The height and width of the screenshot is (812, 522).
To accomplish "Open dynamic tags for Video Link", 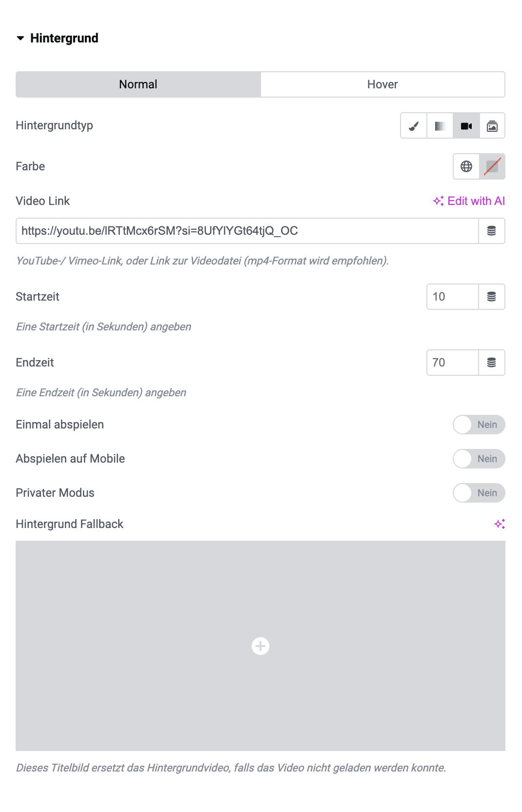I will coord(492,231).
